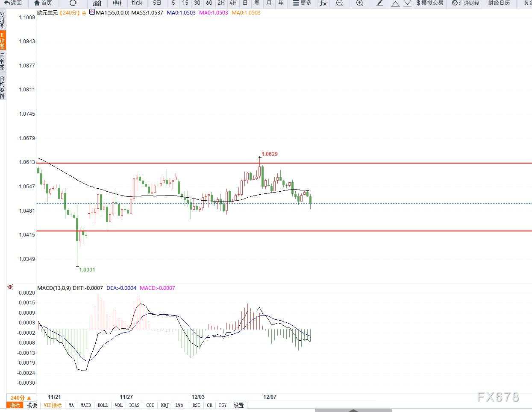
Task: Select the pencil drawing tool
Action: coord(380,3)
